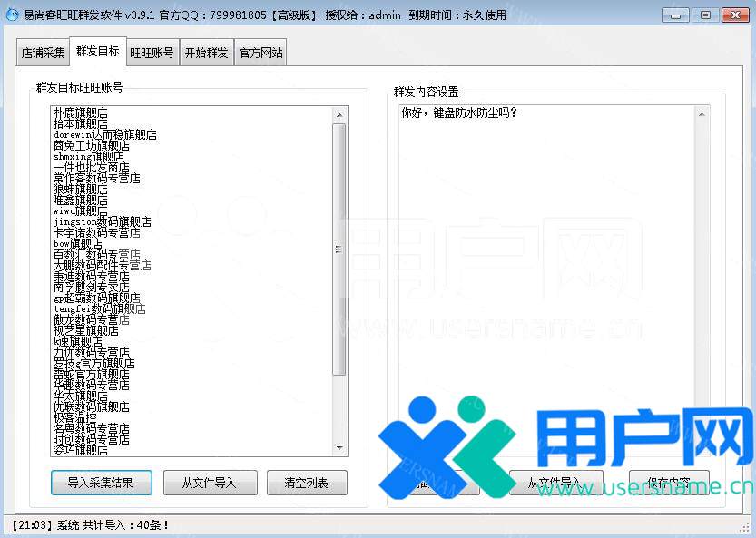The image size is (756, 538).
Task: Select the 视之星旗舰店 row
Action: click(86, 331)
